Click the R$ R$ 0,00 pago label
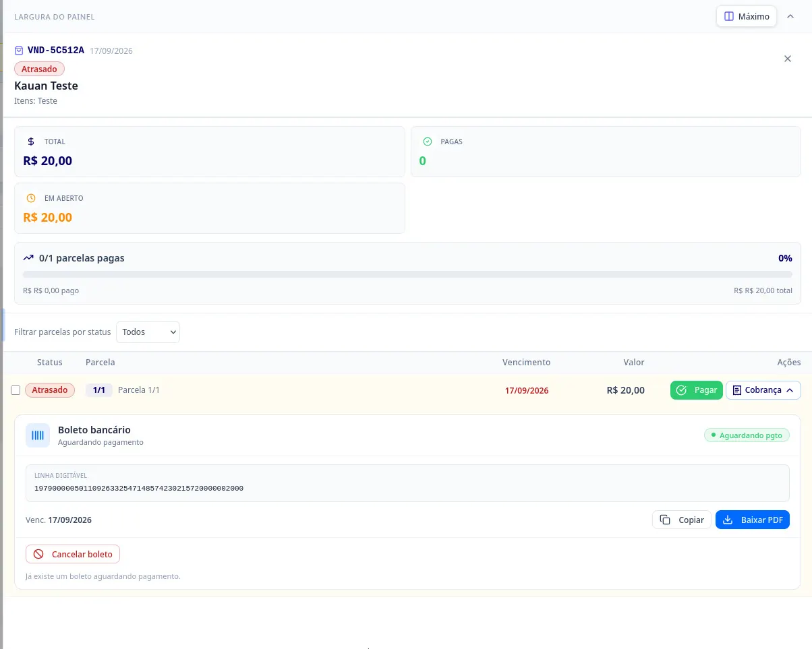This screenshot has height=649, width=812. 51,290
